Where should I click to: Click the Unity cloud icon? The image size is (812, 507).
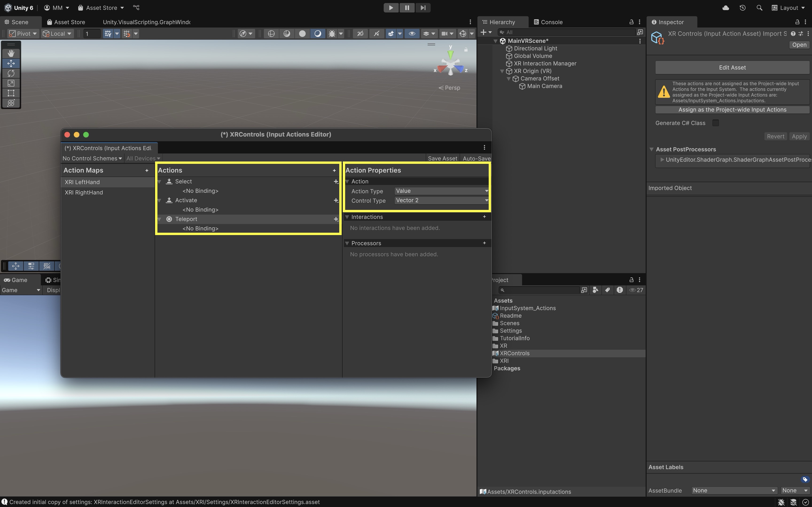[726, 8]
